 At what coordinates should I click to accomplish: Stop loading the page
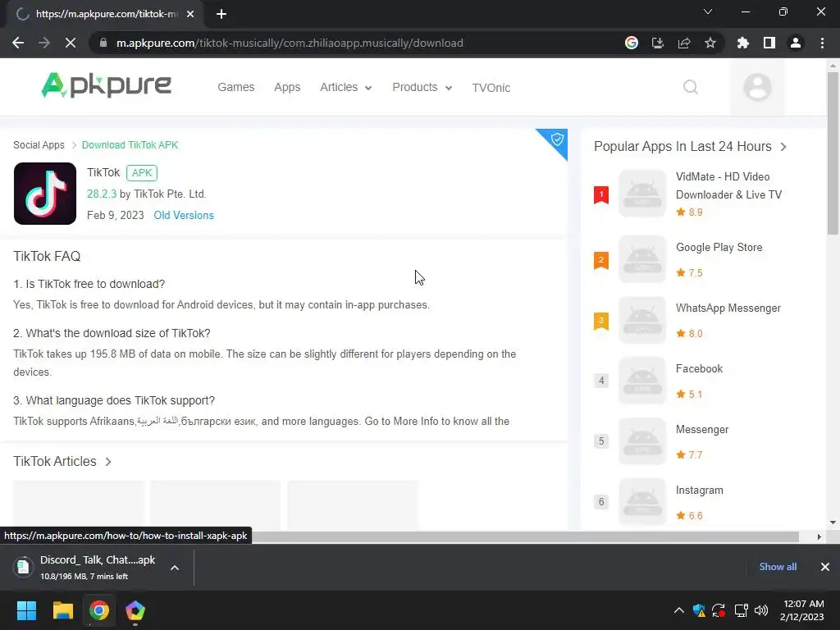71,43
